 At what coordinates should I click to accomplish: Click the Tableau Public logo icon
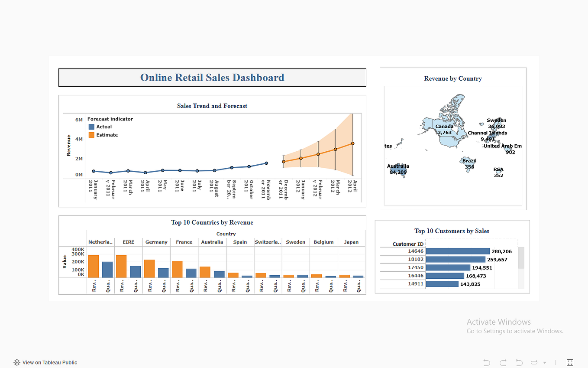point(16,362)
